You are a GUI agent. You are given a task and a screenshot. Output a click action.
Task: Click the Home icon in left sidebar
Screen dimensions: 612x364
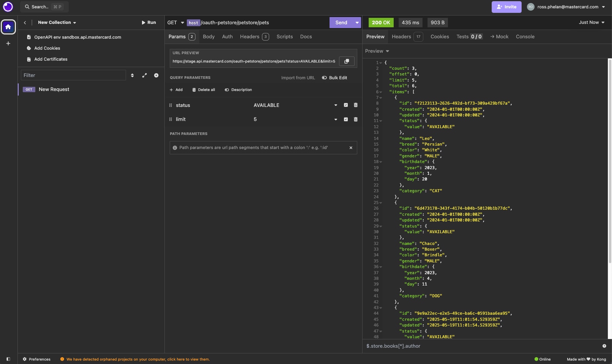[8, 27]
